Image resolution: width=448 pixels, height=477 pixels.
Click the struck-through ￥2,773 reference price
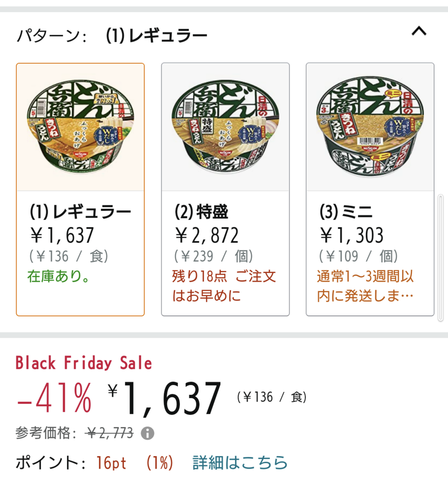point(110,433)
